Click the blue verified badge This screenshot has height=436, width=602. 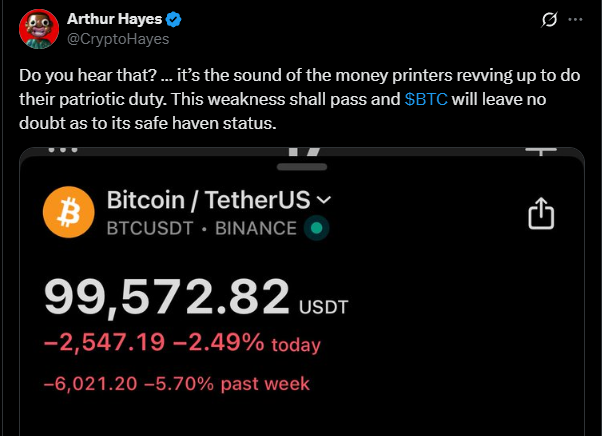point(174,19)
